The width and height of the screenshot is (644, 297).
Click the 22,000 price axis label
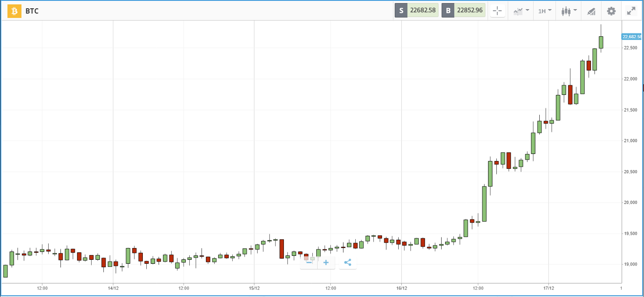630,79
